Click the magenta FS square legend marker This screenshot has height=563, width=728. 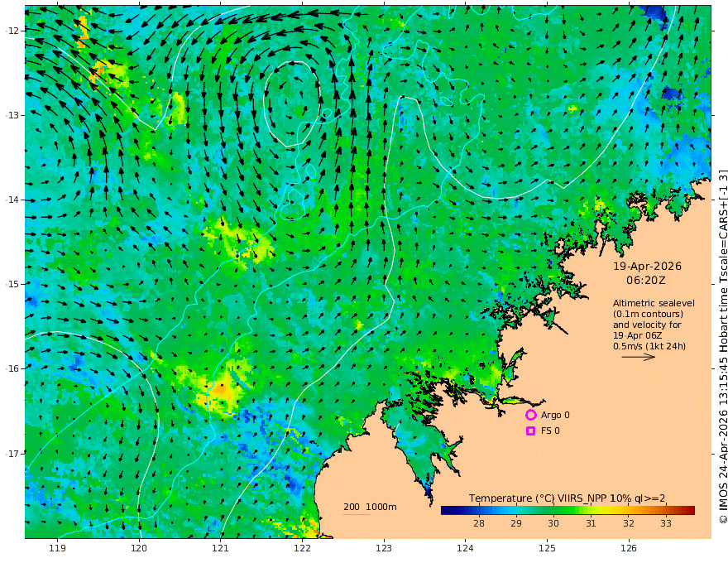click(x=530, y=431)
